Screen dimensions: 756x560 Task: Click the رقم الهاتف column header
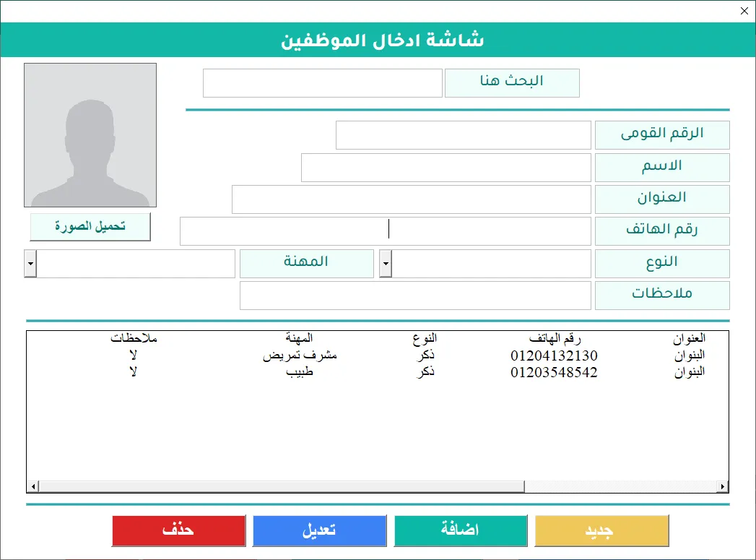[x=555, y=339]
